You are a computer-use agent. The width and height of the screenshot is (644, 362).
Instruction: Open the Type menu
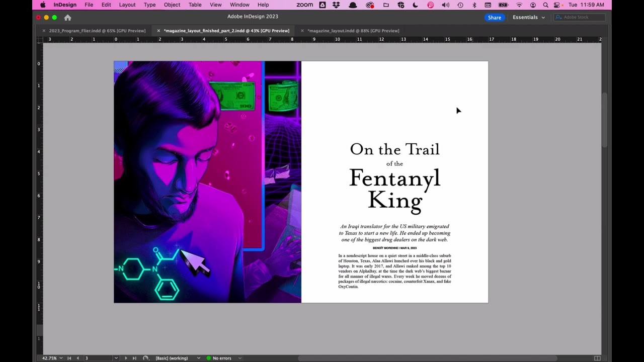tap(149, 5)
